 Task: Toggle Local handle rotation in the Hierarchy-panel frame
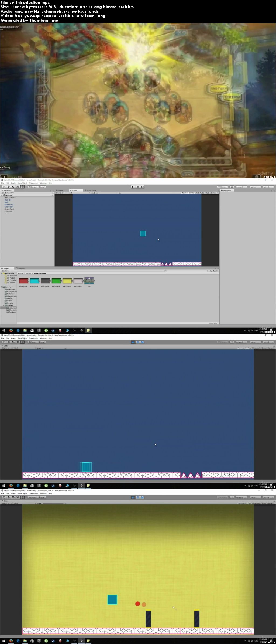tap(42, 187)
